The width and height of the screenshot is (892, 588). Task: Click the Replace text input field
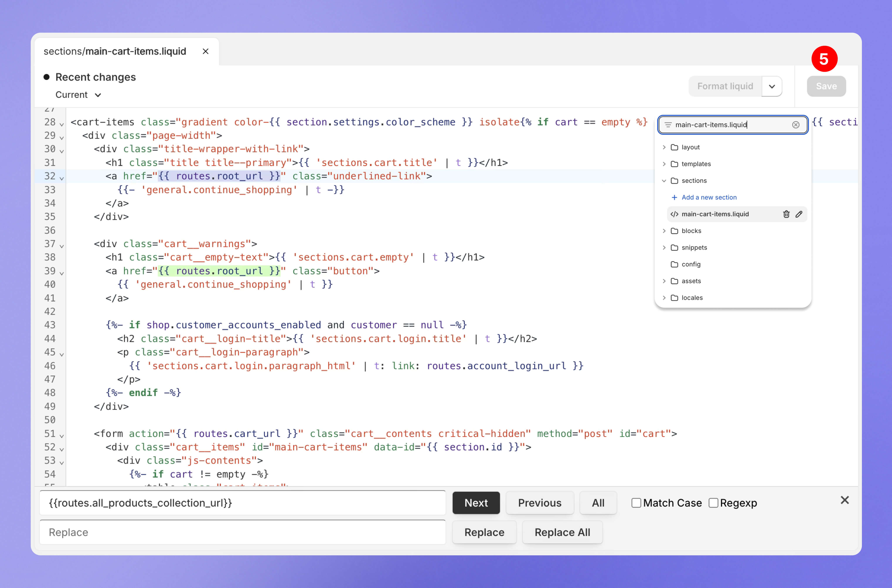point(242,532)
